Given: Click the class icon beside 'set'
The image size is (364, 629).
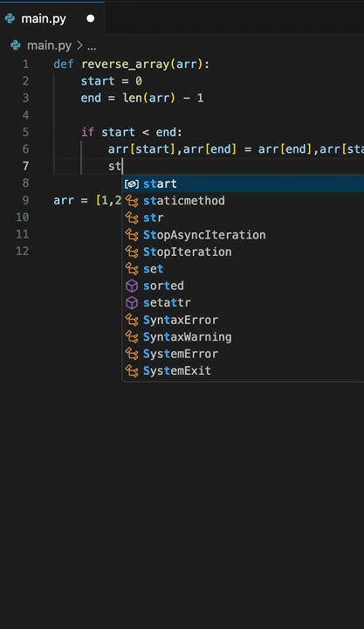Looking at the screenshot, I should point(132,269).
